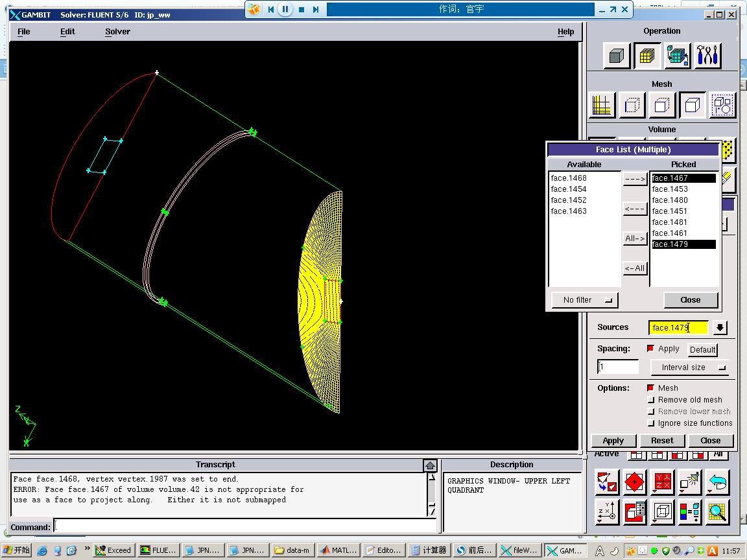
Task: Open the Solver menu
Action: (117, 31)
